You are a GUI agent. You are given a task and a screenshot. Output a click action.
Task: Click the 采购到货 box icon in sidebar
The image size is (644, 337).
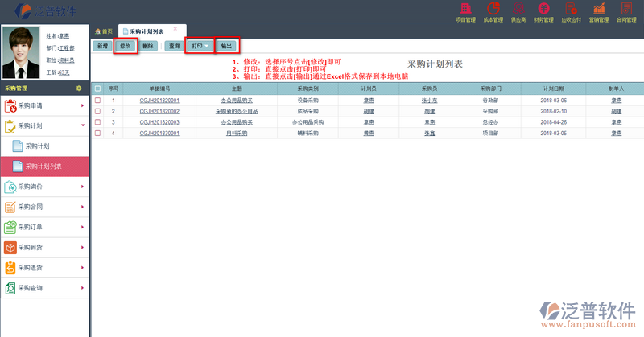[x=10, y=247]
